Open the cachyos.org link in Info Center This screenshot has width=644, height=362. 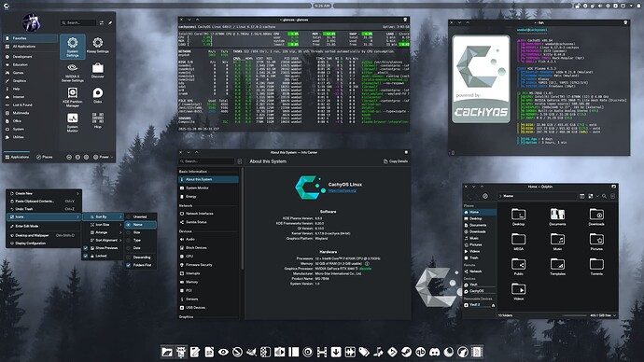(343, 190)
